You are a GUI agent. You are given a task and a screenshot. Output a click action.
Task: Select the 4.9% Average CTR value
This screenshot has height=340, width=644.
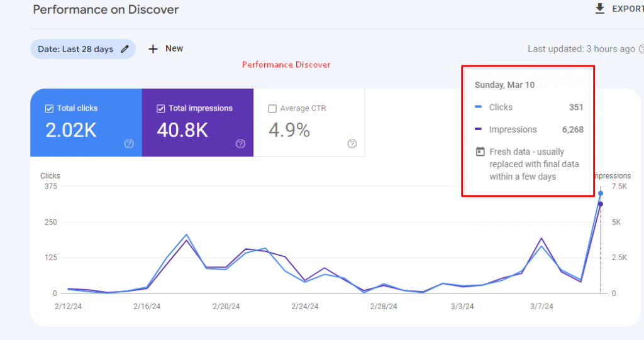[x=289, y=130]
